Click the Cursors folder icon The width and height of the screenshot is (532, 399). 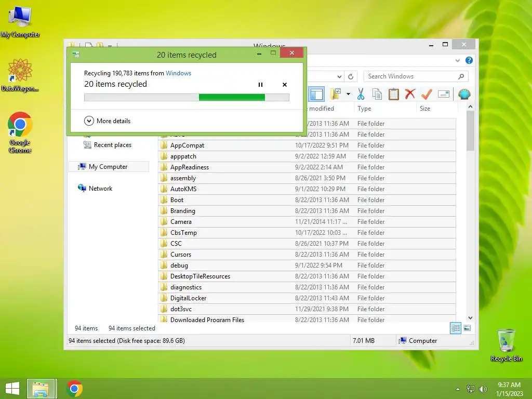pyautogui.click(x=164, y=254)
